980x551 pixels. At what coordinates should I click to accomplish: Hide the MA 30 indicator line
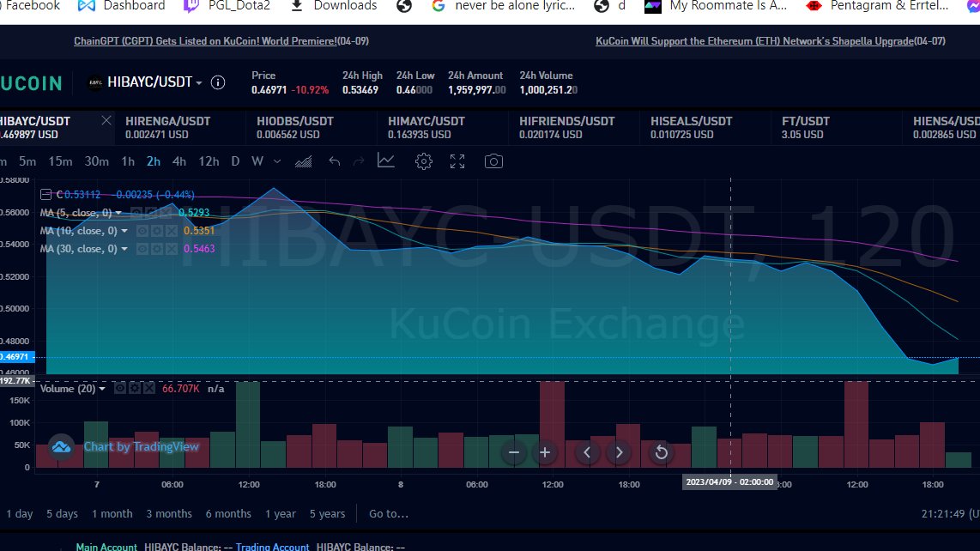(x=142, y=249)
